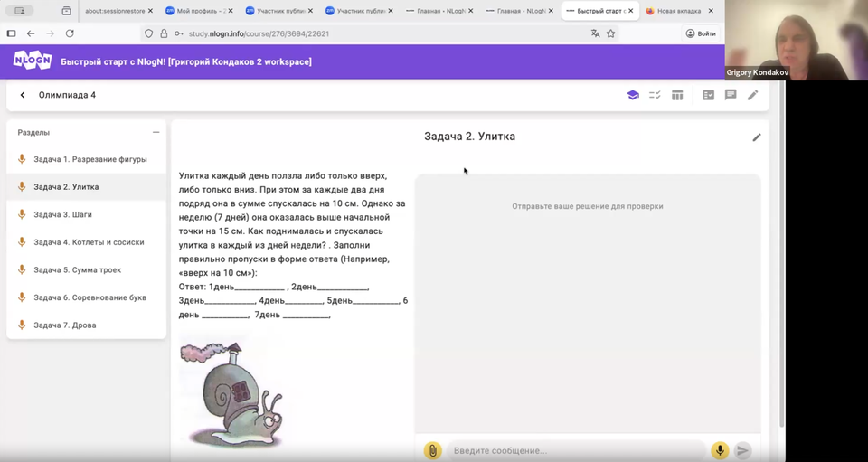The height and width of the screenshot is (462, 868).
Task: Open Задача 3. Шаги section
Action: (x=87, y=214)
